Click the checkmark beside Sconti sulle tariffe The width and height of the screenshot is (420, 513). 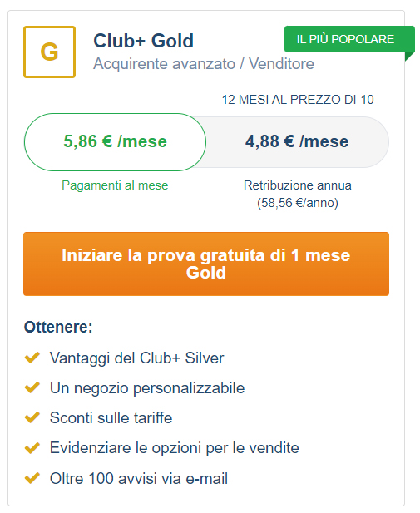[x=32, y=417]
